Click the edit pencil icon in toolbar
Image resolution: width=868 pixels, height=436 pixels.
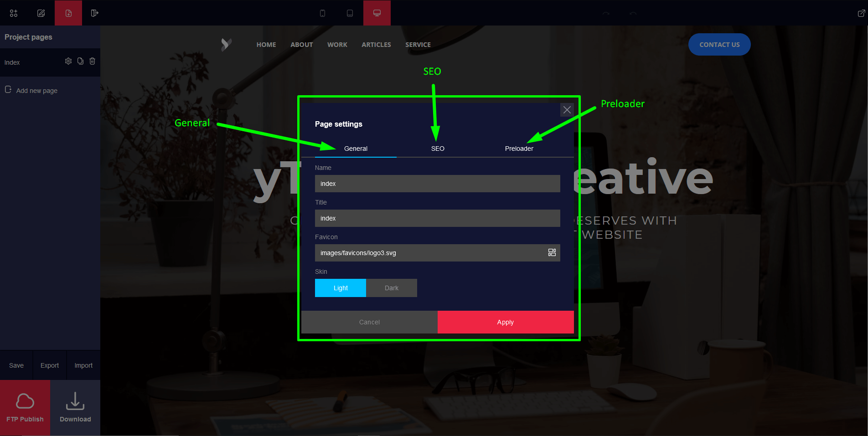41,13
